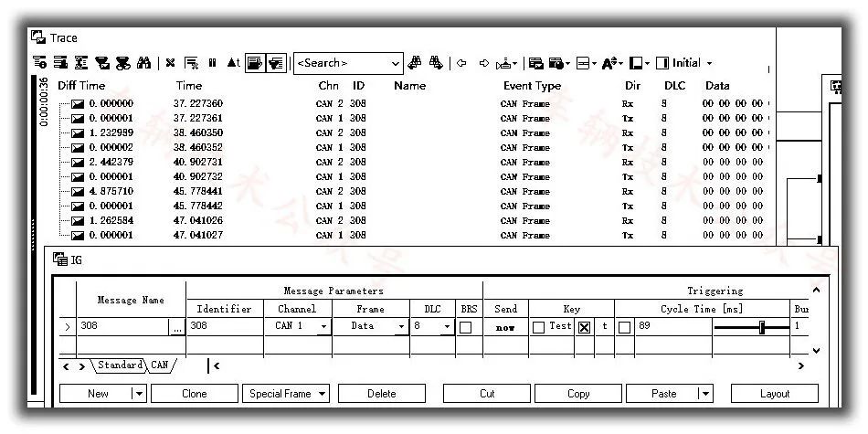Click the Diff Time column header
The height and width of the screenshot is (434, 868).
pyautogui.click(x=80, y=86)
